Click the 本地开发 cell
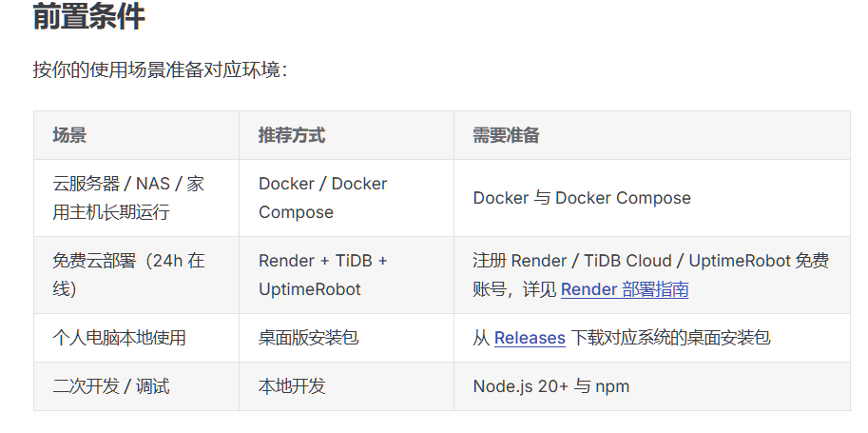 tap(347, 386)
